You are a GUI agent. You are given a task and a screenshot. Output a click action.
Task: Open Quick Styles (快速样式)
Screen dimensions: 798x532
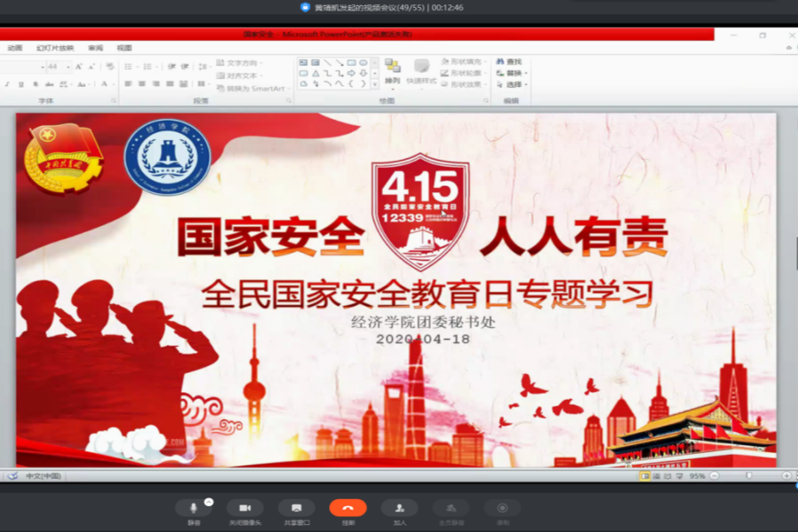click(x=421, y=68)
